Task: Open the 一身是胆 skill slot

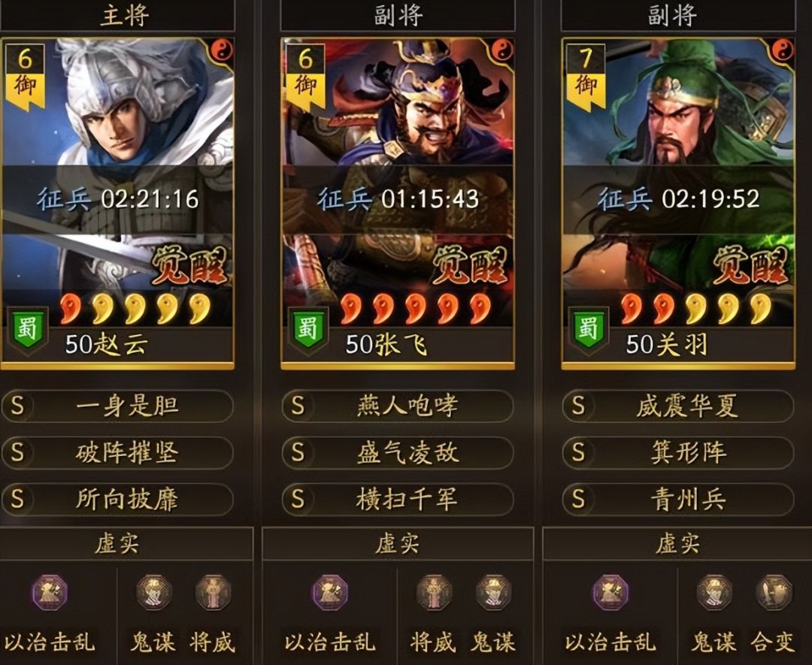Action: coord(117,406)
